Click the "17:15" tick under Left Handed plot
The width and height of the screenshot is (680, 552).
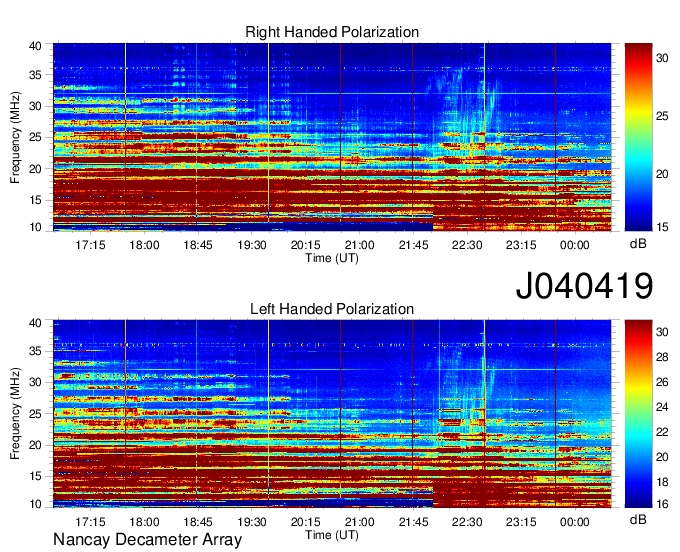[90, 522]
